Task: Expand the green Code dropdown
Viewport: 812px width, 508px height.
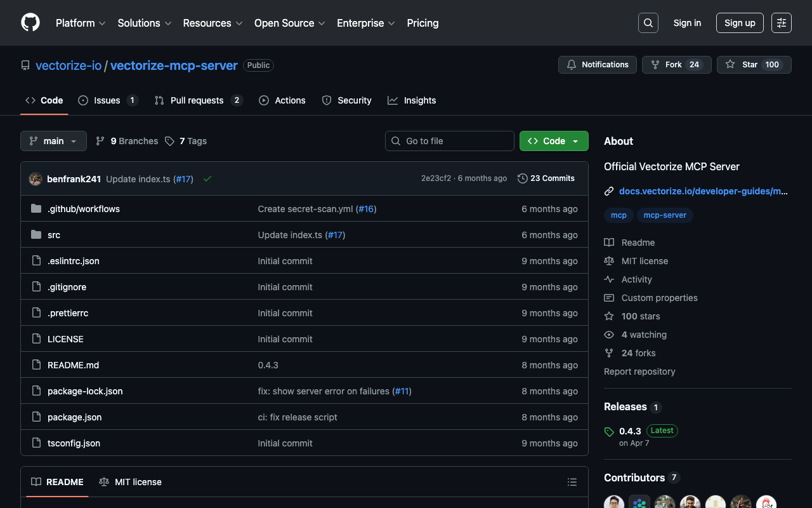Action: coord(553,141)
